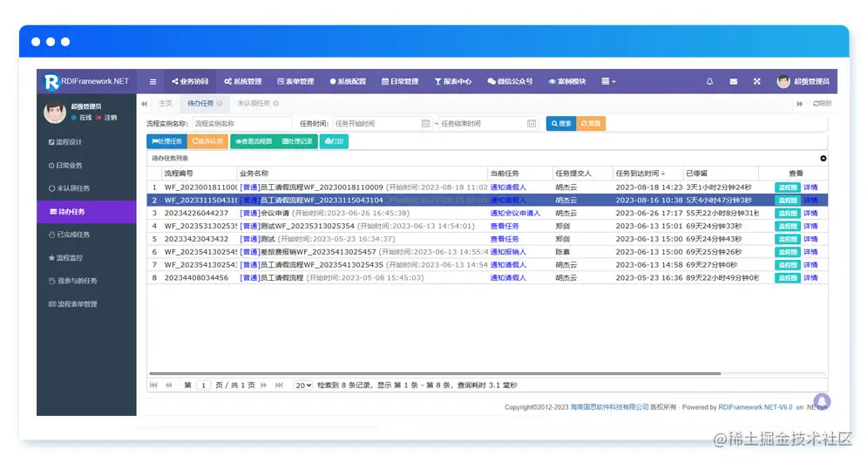Close the 待办任务 tab
The height and width of the screenshot is (463, 868).
220,104
